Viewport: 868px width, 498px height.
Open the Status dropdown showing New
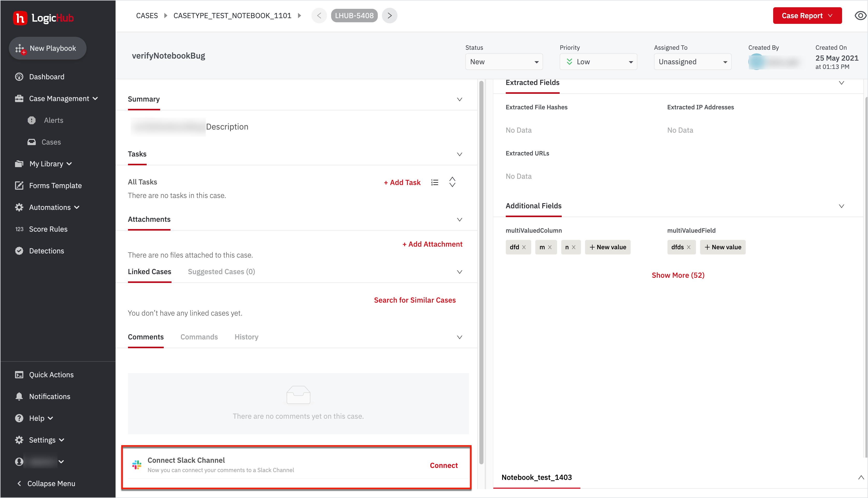[x=504, y=62]
